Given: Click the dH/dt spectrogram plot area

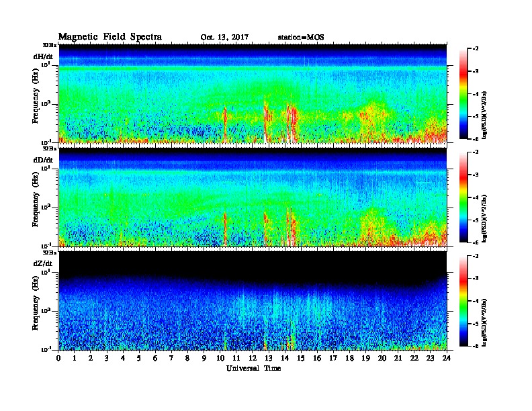Looking at the screenshot, I should pos(253,93).
